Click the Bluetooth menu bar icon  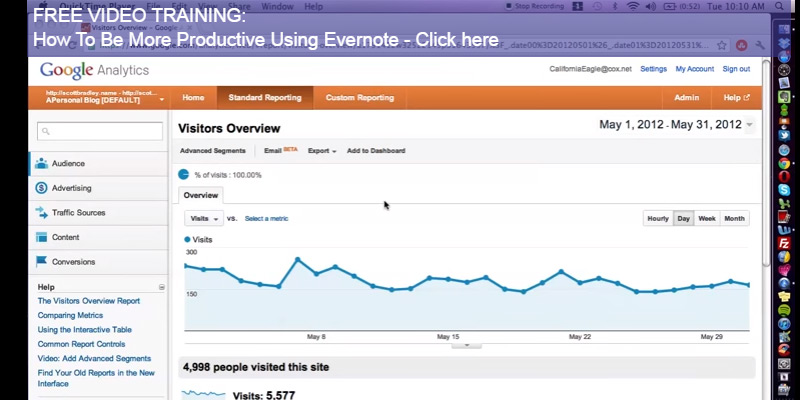(x=615, y=7)
